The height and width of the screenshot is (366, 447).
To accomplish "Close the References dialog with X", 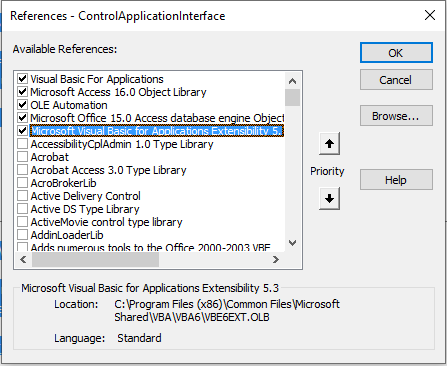I will tap(430, 15).
